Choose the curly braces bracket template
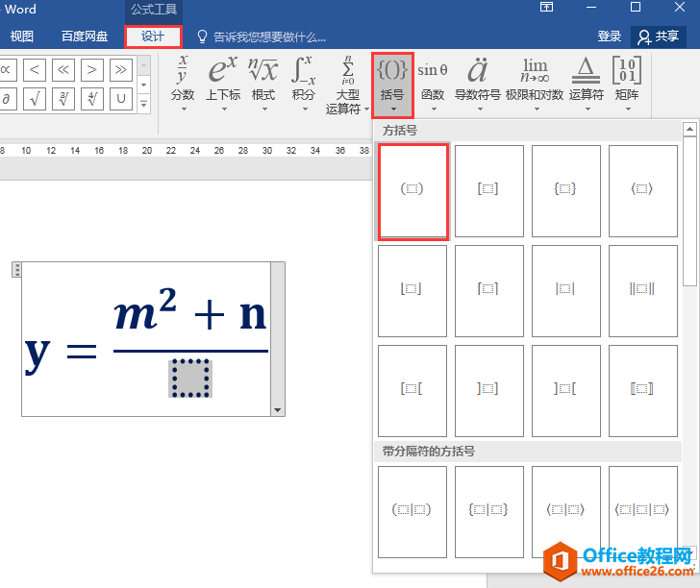 tap(565, 190)
